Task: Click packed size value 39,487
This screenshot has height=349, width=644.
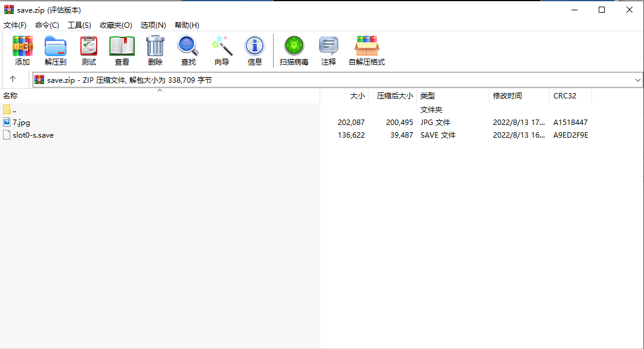Action: [x=402, y=135]
